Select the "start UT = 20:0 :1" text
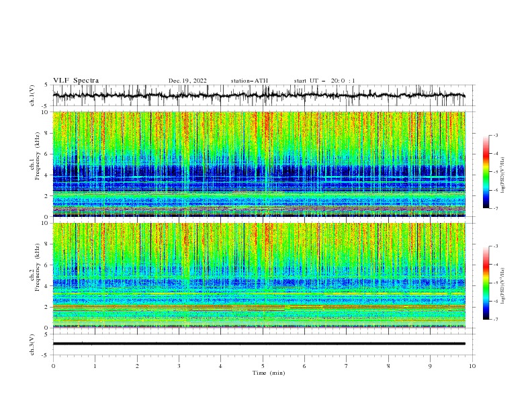Screen dimensions: 532x411 [x=324, y=81]
